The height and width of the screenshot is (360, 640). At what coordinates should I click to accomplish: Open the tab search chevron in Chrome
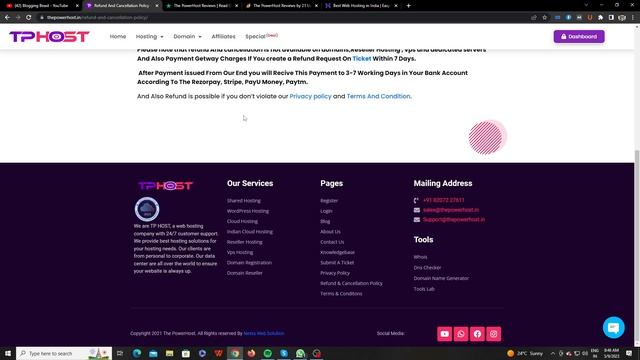[x=586, y=5]
